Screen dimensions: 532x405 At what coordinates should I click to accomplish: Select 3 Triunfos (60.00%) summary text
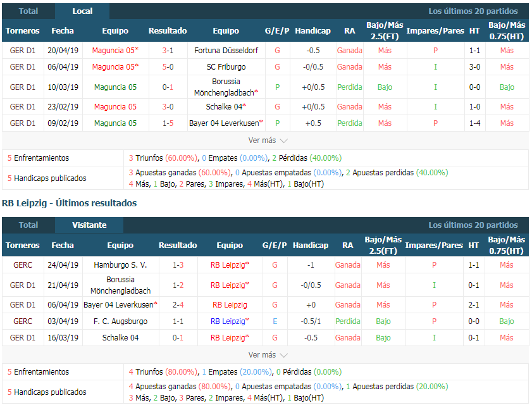163,158
